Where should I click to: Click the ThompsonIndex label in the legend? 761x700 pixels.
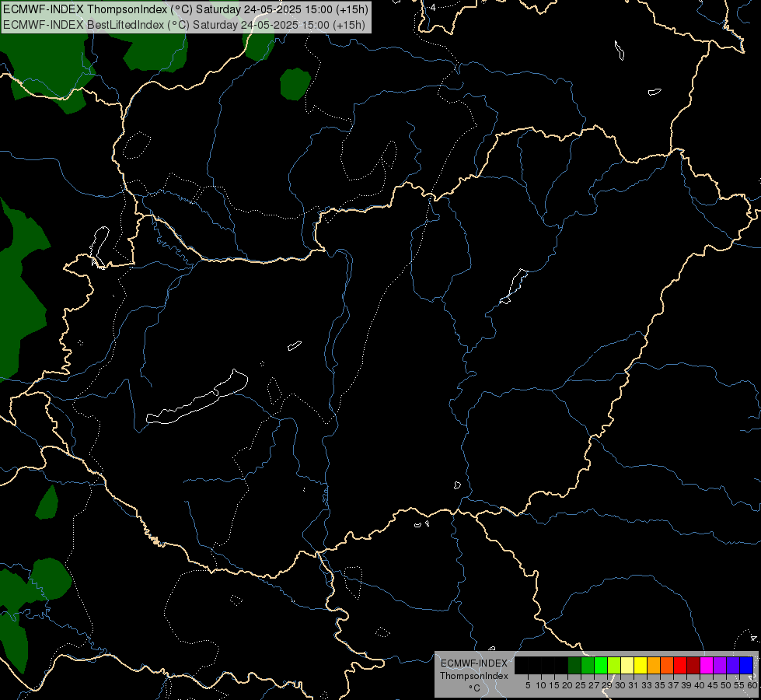473,676
